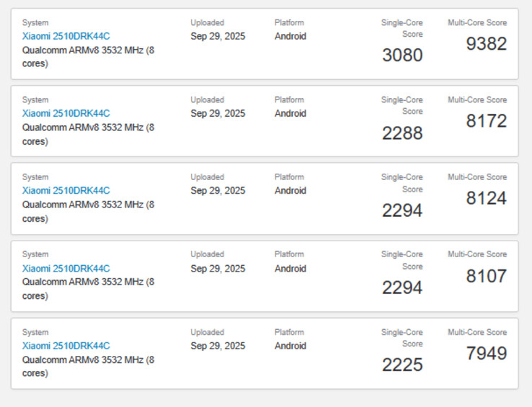Select the multi-core score 9382
The image size is (532, 407).
point(486,44)
